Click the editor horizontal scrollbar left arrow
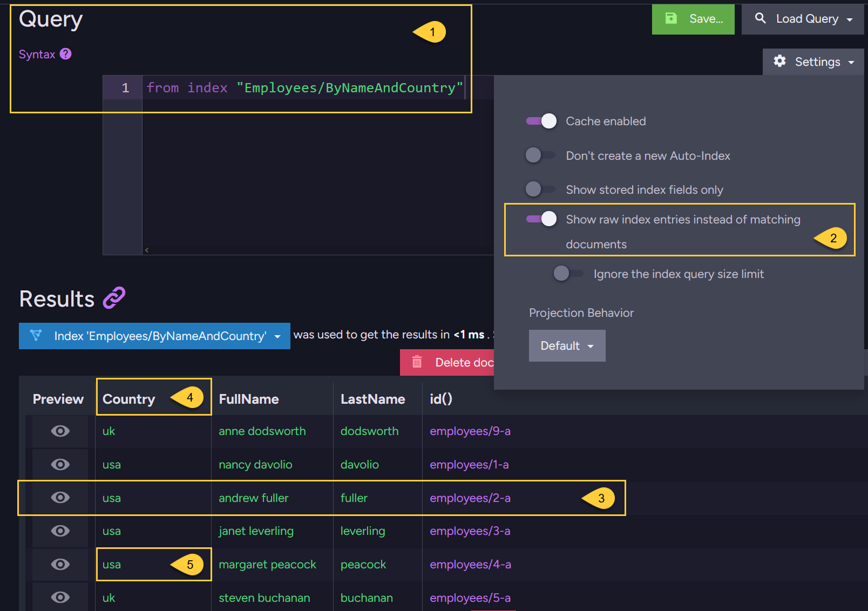Viewport: 868px width, 611px height. [147, 250]
